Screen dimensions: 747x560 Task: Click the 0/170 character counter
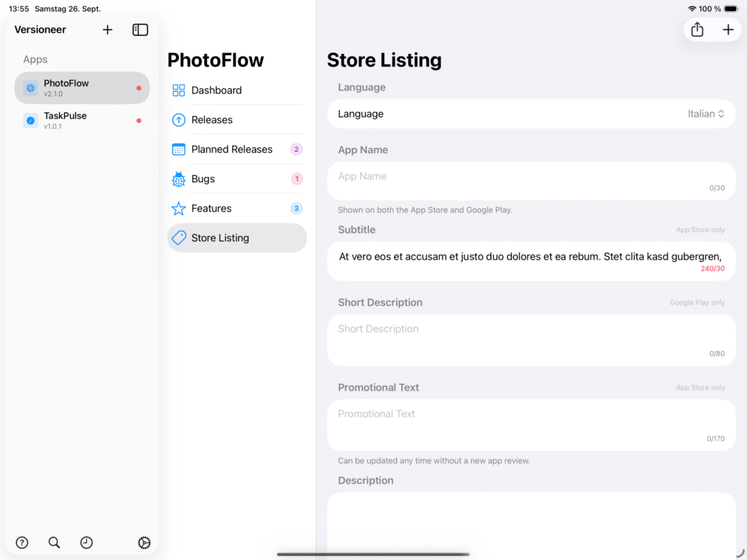716,438
